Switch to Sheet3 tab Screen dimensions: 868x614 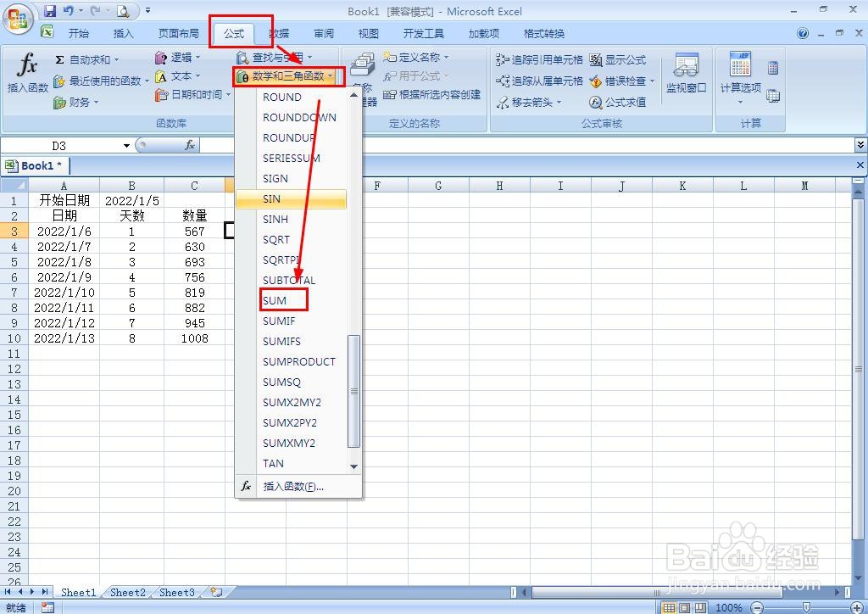click(x=177, y=593)
